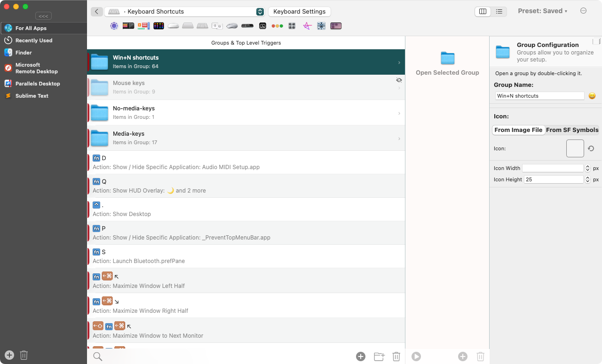Screen dimensions: 602x364
Task: Select the Trackpad trigger icon in toolbar
Action: pyautogui.click(x=188, y=26)
